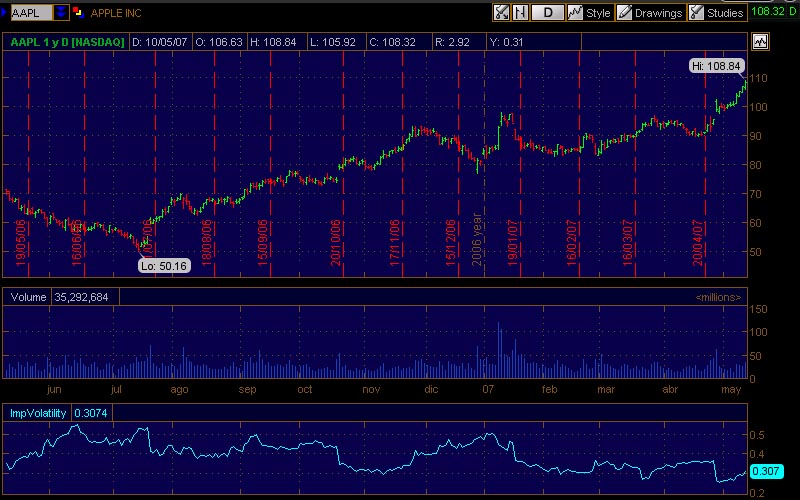Click the 108.32 D last price display
The height and width of the screenshot is (500, 800).
point(773,11)
